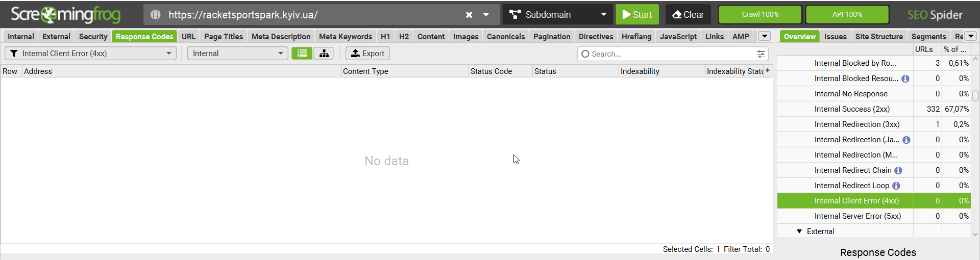
Task: Open the Segments tab
Action: pyautogui.click(x=928, y=37)
